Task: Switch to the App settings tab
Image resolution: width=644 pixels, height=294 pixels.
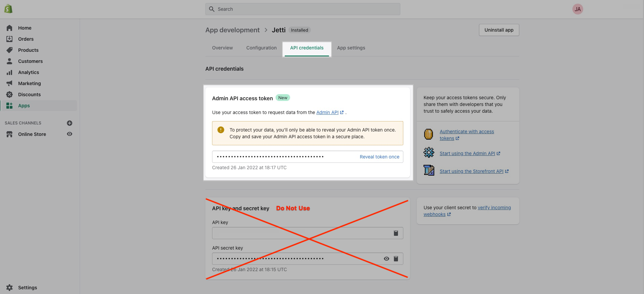Action: coord(351,48)
